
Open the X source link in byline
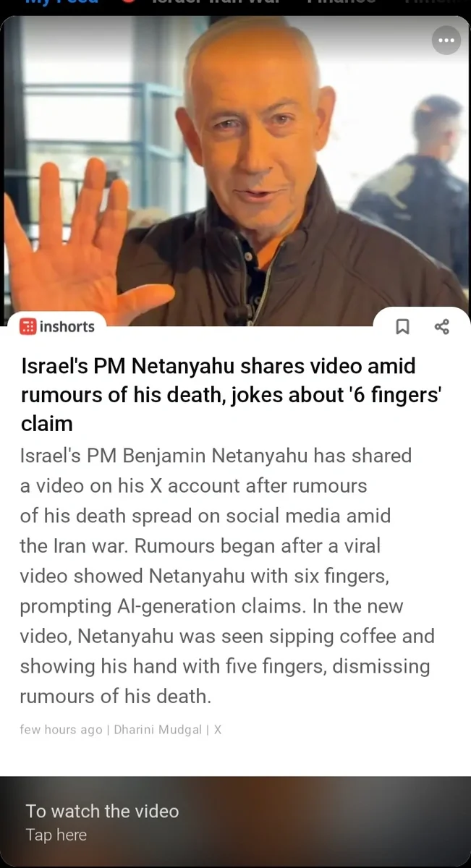coord(218,730)
